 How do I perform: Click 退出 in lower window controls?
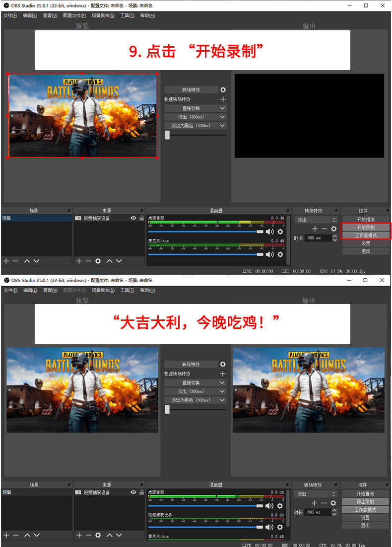(x=365, y=526)
